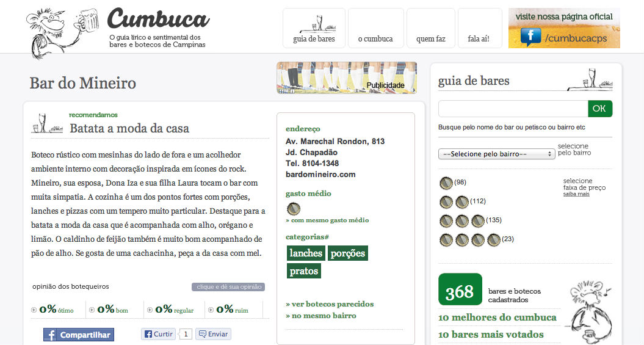Click the bar search input field

tap(513, 109)
